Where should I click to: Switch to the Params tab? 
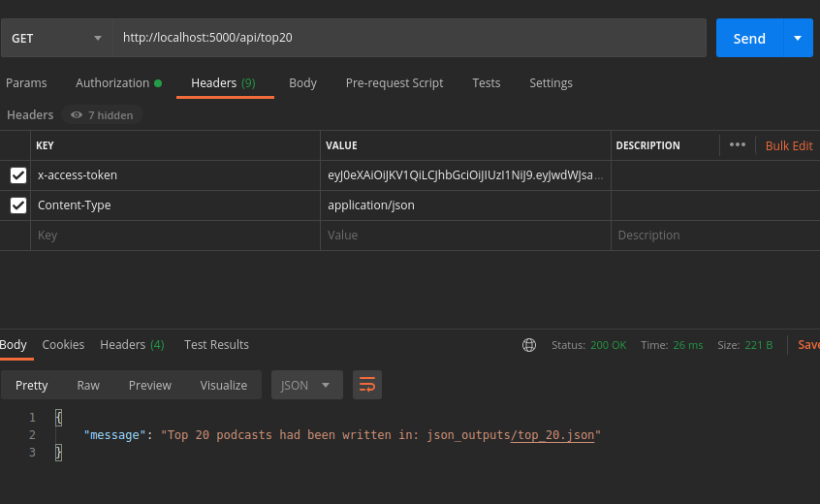point(26,83)
